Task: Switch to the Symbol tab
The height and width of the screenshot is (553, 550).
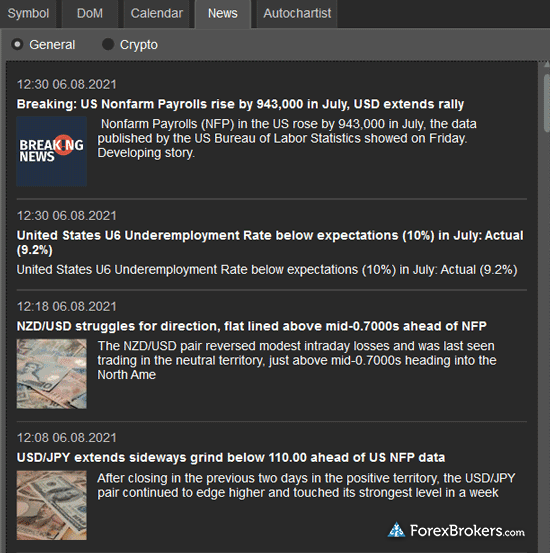Action: 28,14
